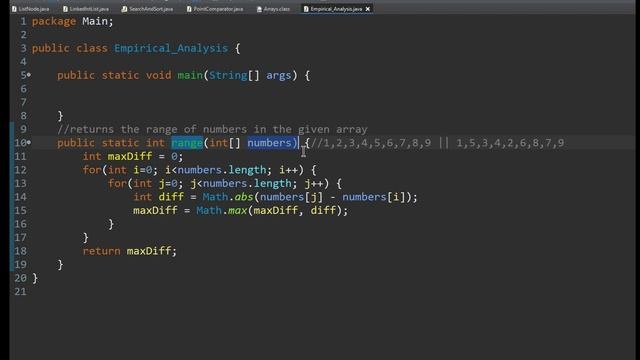This screenshot has width=640, height=360.
Task: Click the 'void' keyword on line 5
Action: coord(159,75)
